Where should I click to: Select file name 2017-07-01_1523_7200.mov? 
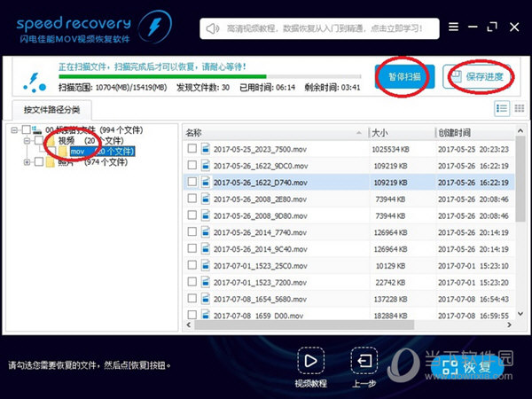(260, 282)
